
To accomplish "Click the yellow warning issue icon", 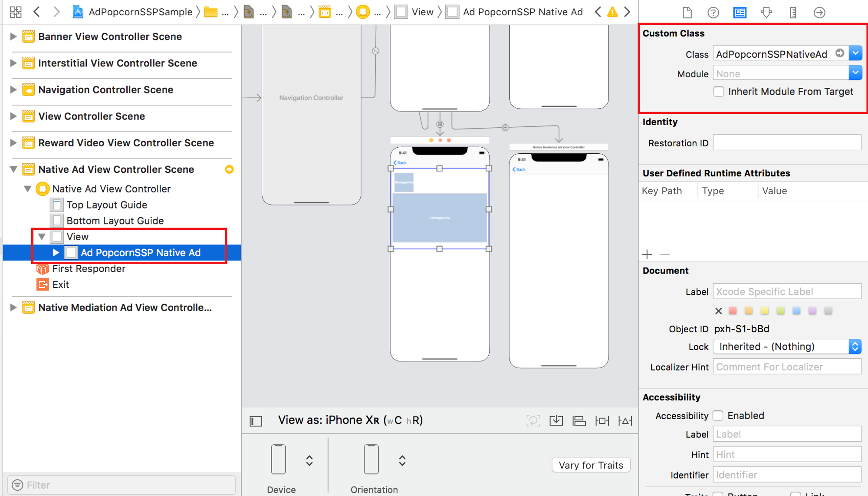I will coord(612,12).
